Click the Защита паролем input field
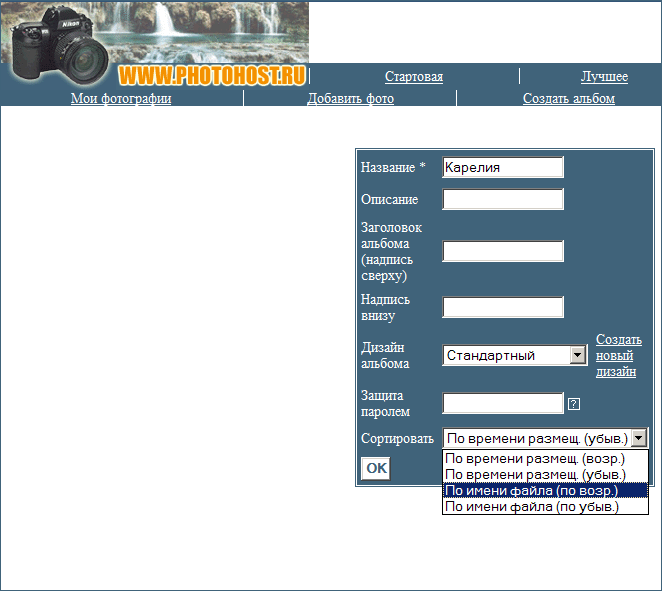This screenshot has width=662, height=591. tap(503, 403)
